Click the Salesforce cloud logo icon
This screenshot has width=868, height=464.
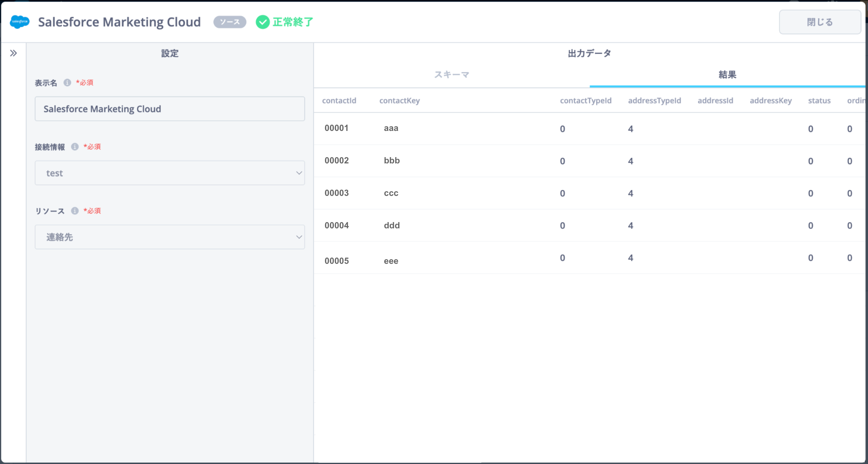[20, 22]
